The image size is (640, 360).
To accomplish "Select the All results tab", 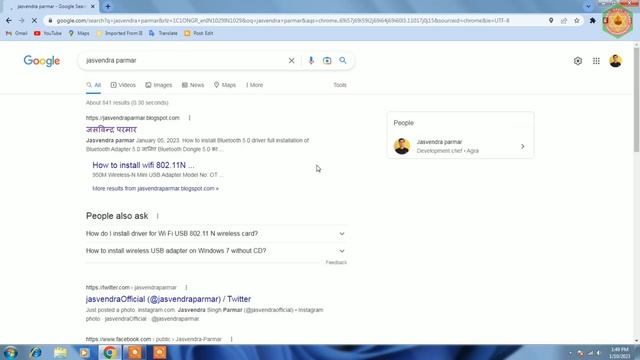I will pos(93,85).
